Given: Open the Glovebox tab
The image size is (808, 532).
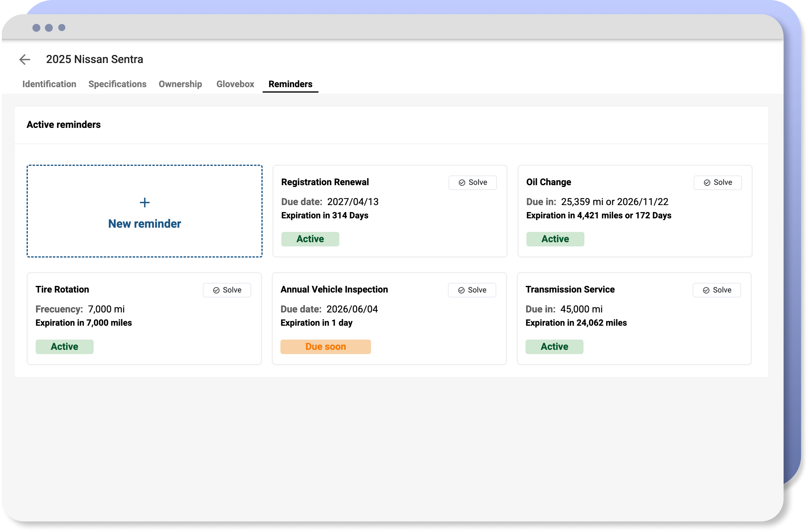Looking at the screenshot, I should (235, 84).
